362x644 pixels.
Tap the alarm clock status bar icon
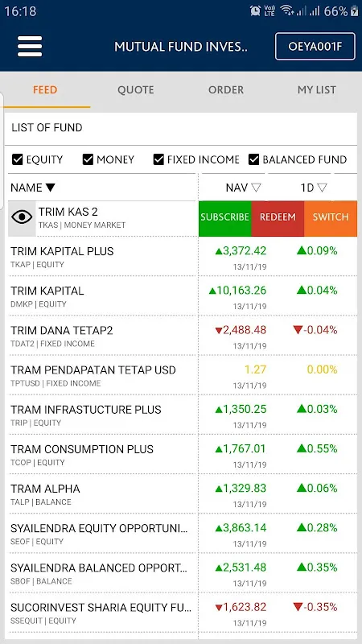click(x=255, y=11)
